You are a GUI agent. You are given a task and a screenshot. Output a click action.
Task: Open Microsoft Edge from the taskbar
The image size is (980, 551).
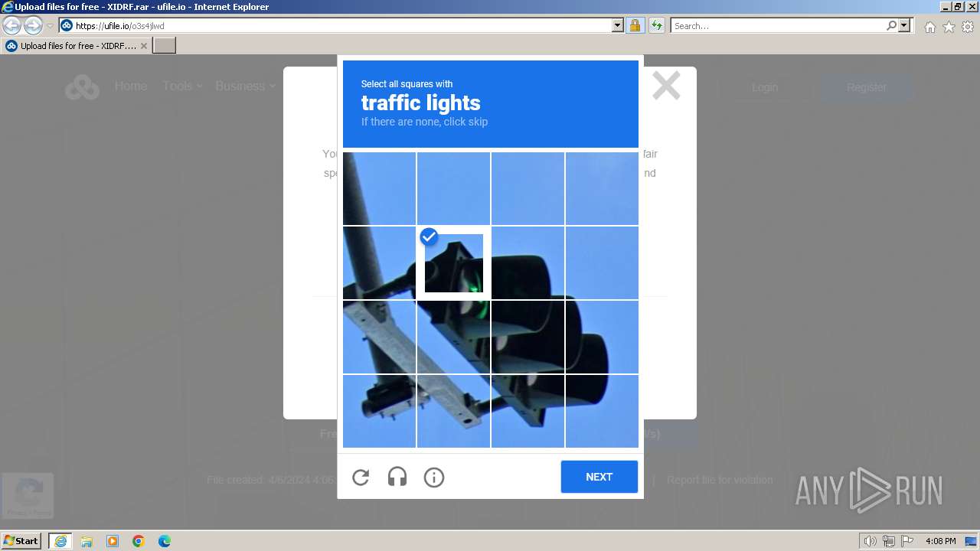[165, 541]
